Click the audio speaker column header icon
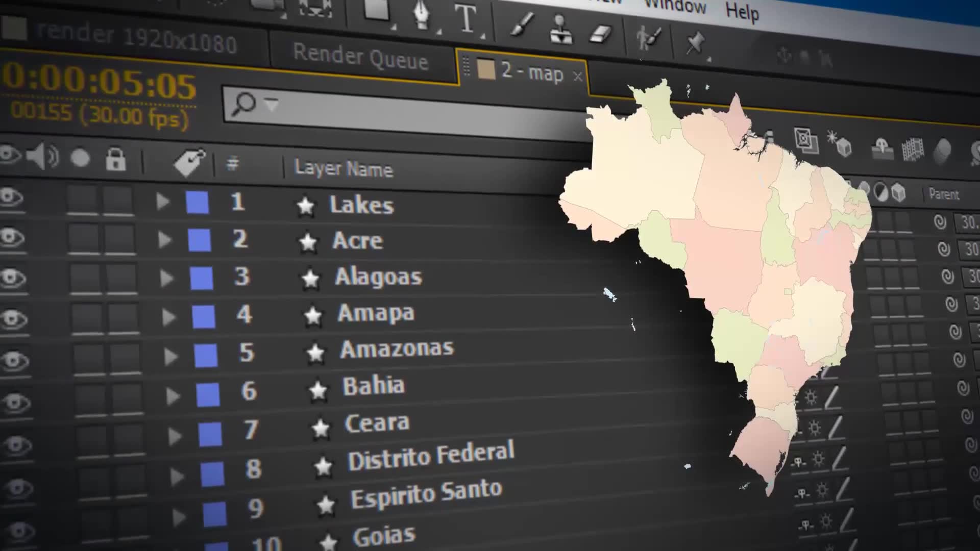This screenshot has height=551, width=980. (x=43, y=156)
